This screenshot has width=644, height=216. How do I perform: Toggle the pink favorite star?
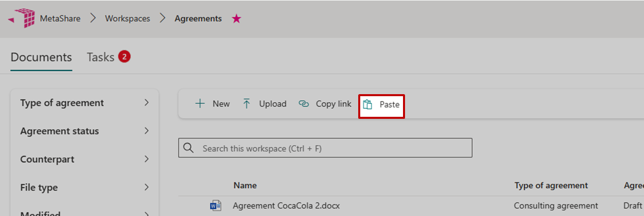236,19
